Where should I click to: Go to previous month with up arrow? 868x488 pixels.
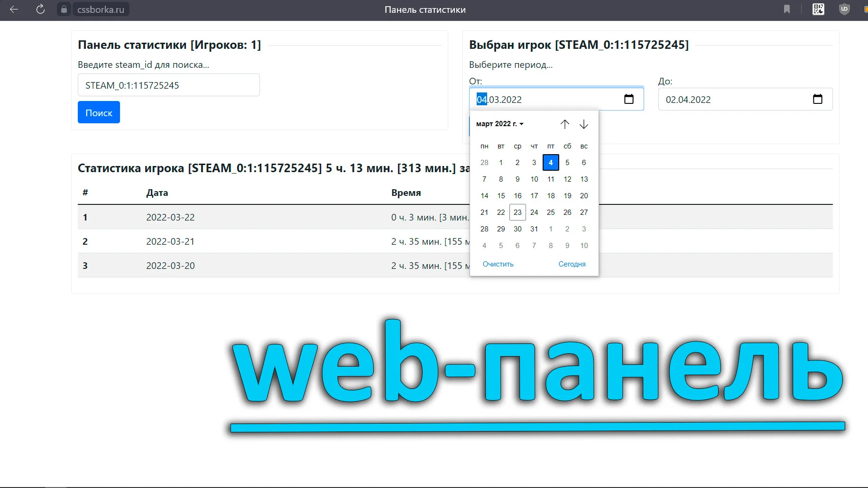[564, 124]
